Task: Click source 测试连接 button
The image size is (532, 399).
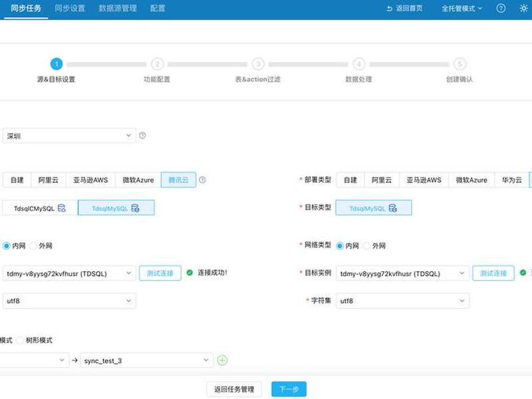Action: (x=160, y=273)
